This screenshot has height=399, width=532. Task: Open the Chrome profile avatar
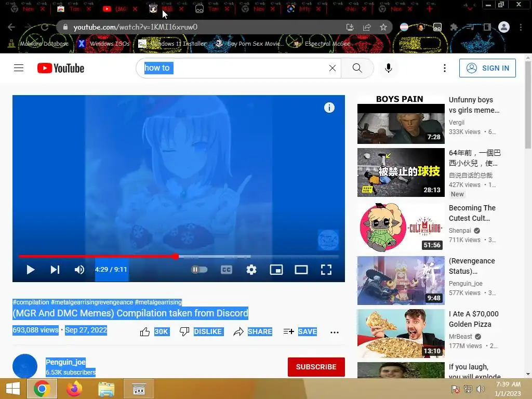tap(504, 27)
